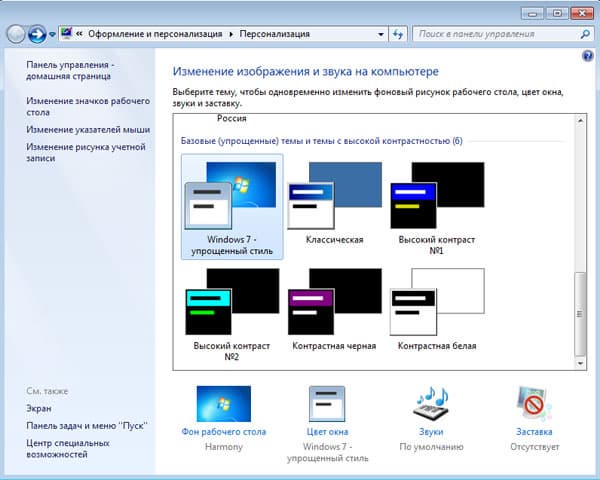
Task: Select the Контрастная черная theme
Action: [334, 309]
